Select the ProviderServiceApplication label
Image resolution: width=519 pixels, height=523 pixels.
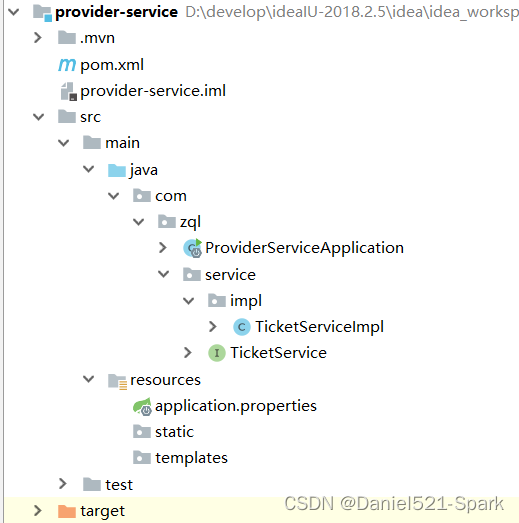(x=305, y=248)
